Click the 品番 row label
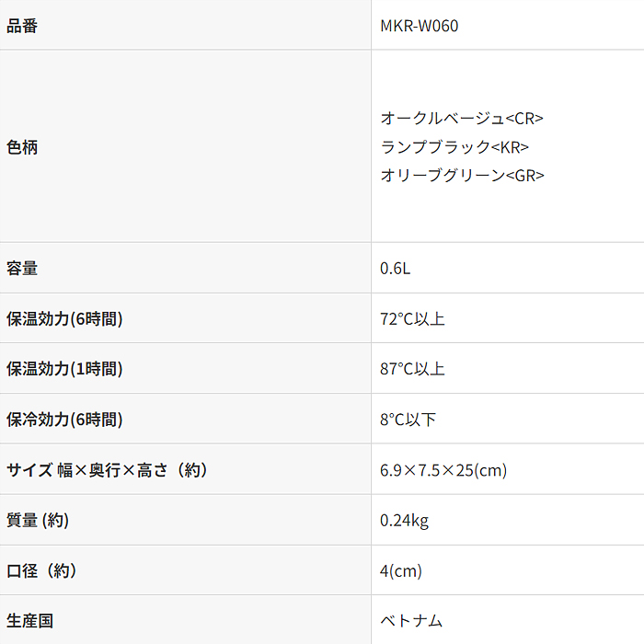Viewport: 644px width, 644px height. pos(22,26)
